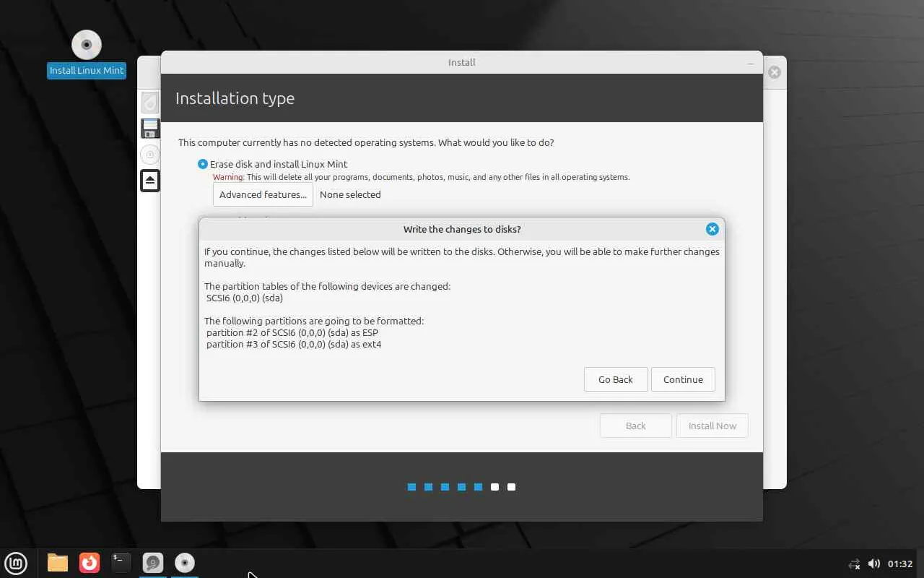
Task: Open the network connections tray icon
Action: (x=854, y=564)
